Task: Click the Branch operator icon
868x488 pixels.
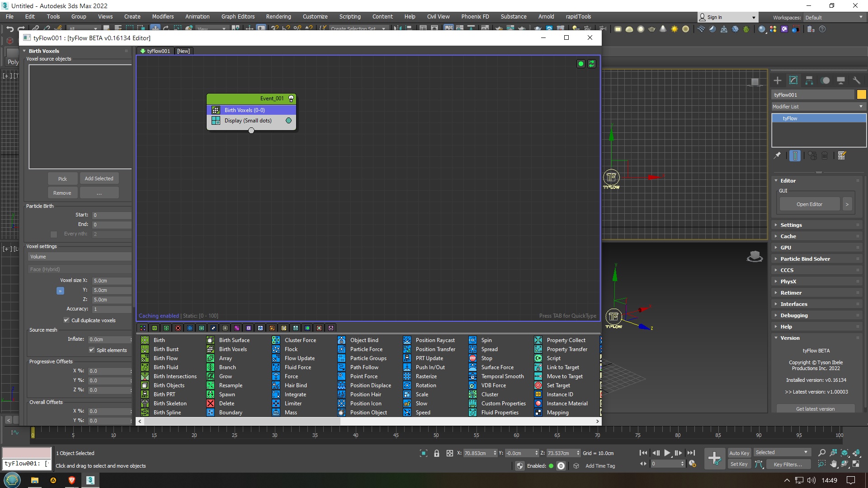Action: 210,367
